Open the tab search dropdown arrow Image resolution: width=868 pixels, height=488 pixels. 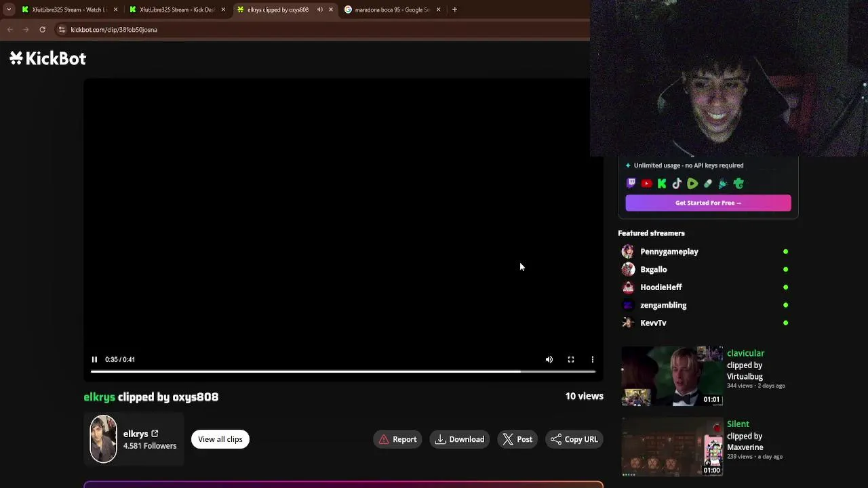pos(8,9)
